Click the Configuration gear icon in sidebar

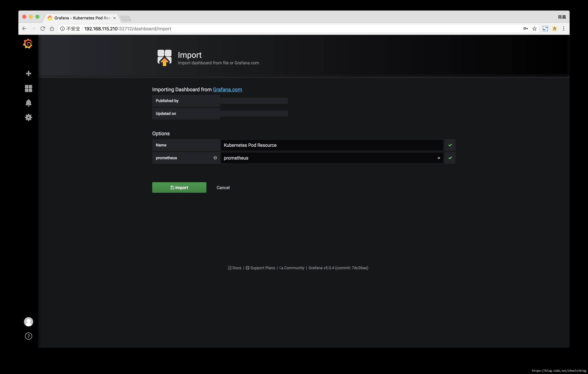[28, 117]
